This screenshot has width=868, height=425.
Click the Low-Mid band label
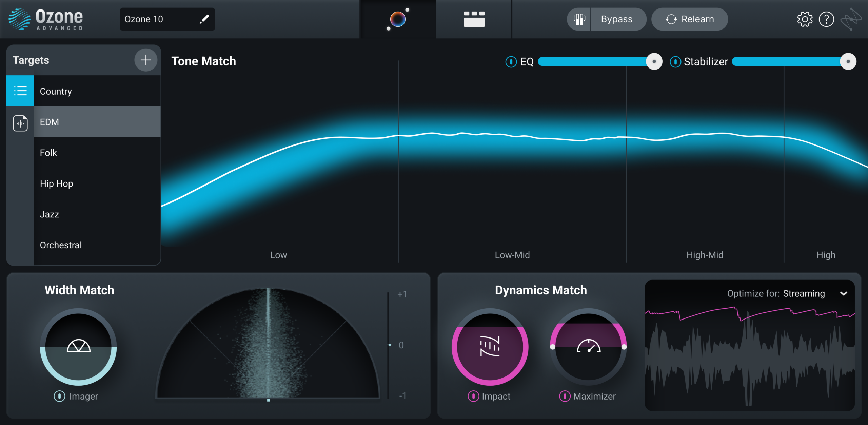512,255
